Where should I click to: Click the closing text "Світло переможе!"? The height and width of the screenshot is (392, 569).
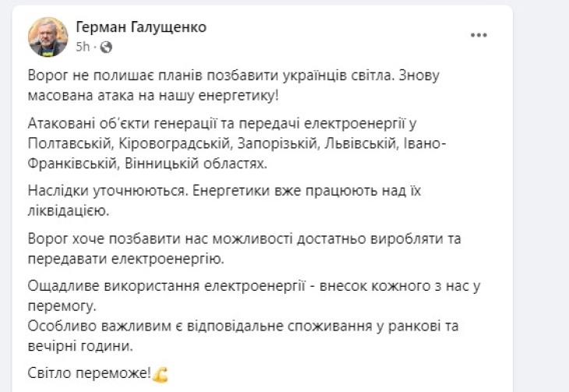(90, 373)
